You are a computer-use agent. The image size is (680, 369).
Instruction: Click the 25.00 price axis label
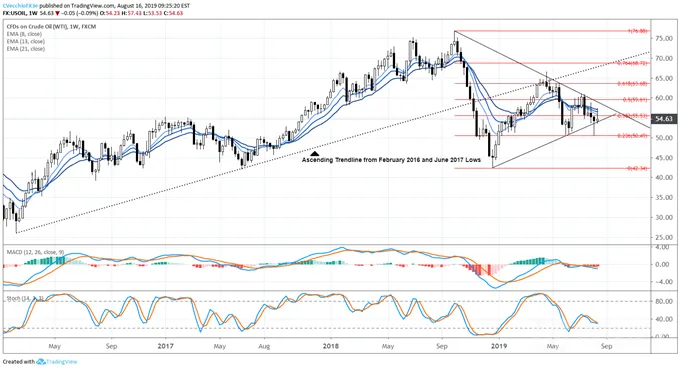pos(664,238)
